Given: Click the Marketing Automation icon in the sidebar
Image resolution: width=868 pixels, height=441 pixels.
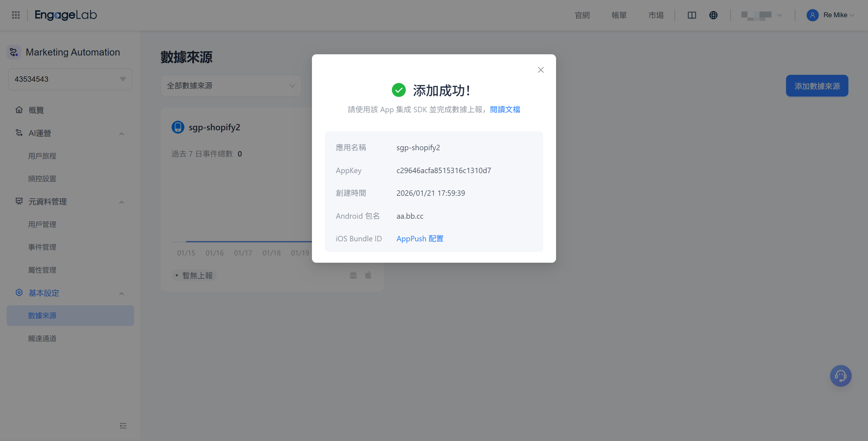Looking at the screenshot, I should (14, 52).
